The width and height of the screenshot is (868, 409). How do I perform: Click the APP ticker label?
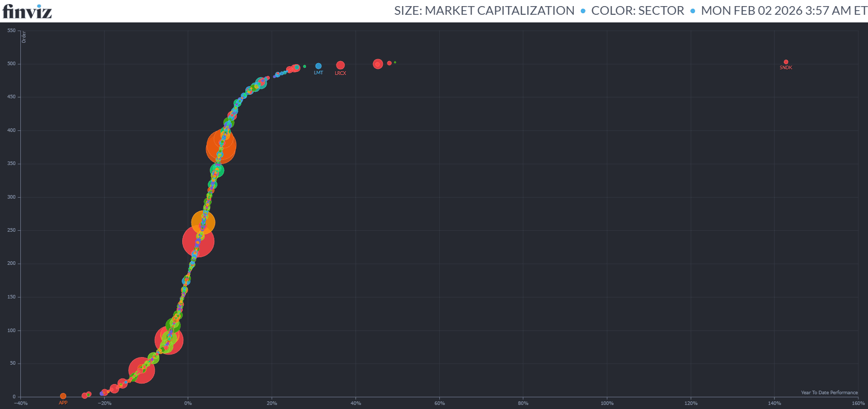point(63,403)
